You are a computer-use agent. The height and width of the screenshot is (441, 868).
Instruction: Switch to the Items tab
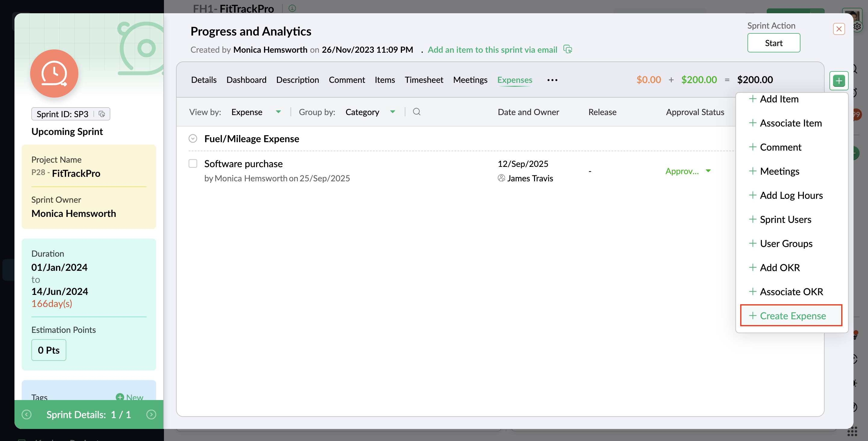(385, 80)
